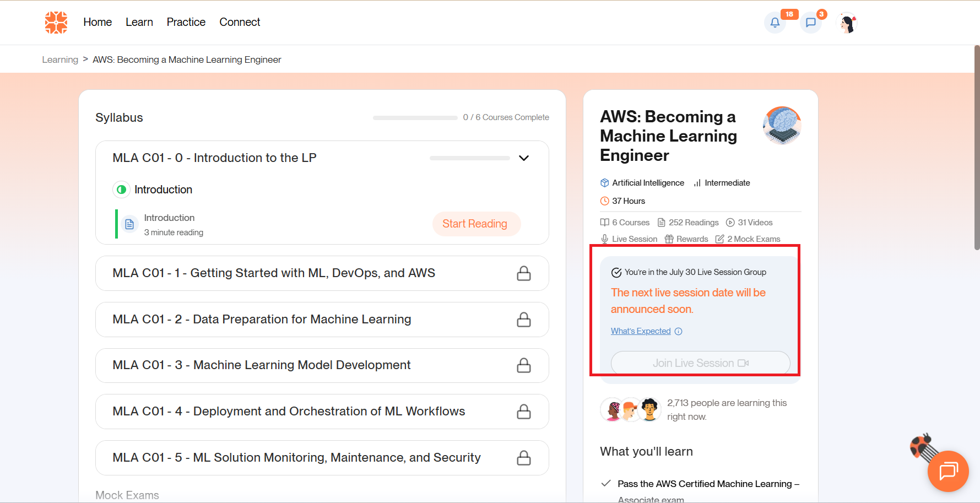
Task: Collapse the Introduction to the LP section
Action: [x=523, y=158]
